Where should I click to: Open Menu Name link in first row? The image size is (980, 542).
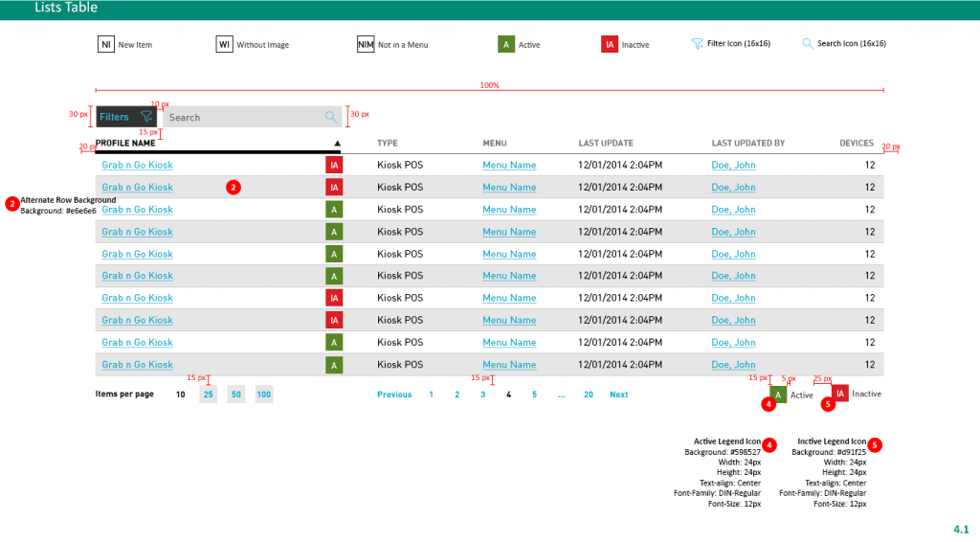509,166
